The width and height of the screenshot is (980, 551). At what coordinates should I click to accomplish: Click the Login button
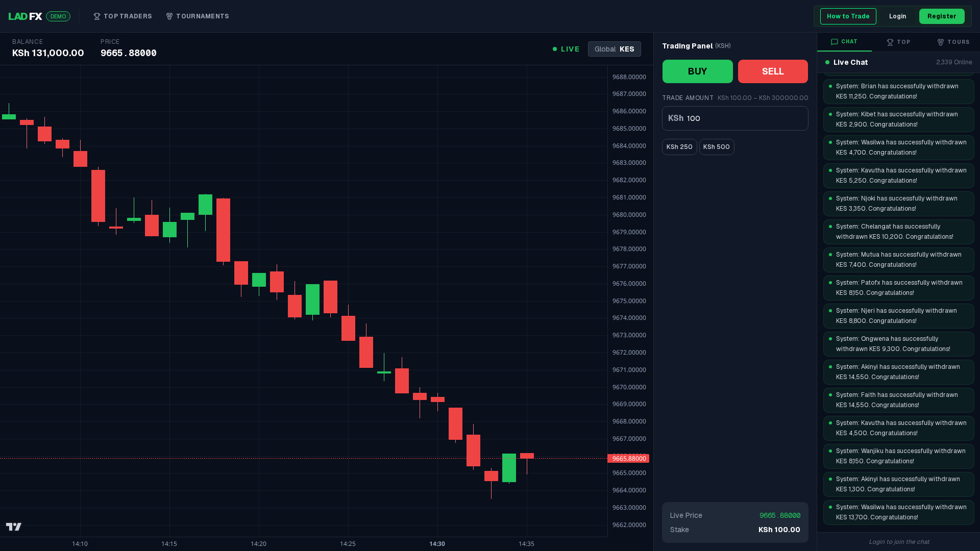pyautogui.click(x=897, y=16)
